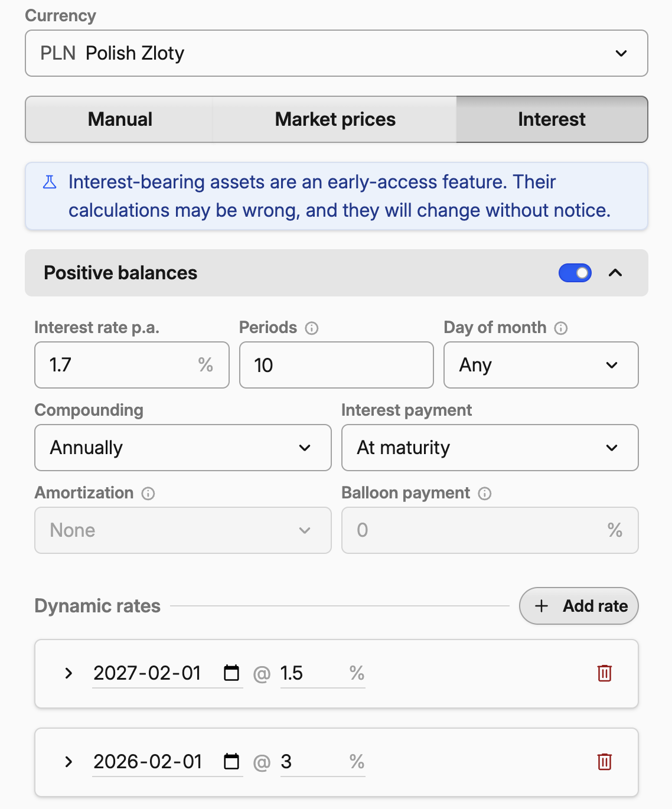This screenshot has width=672, height=809.
Task: Click the Interest rate p.a. input field
Action: [x=132, y=365]
